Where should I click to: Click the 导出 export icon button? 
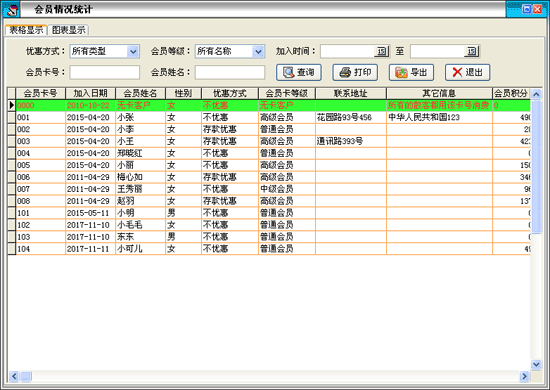[x=411, y=72]
